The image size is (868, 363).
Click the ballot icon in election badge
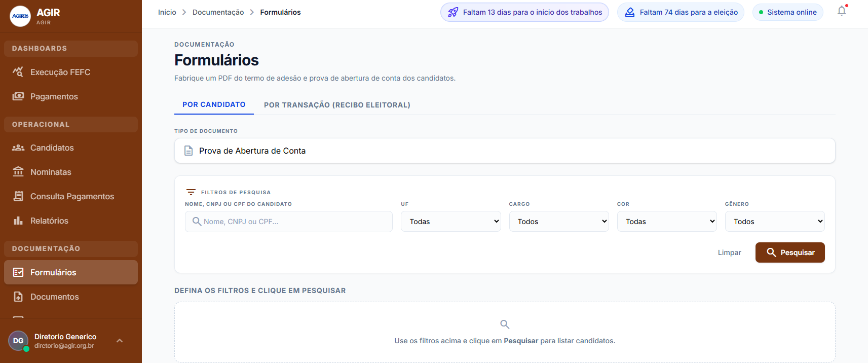[630, 12]
